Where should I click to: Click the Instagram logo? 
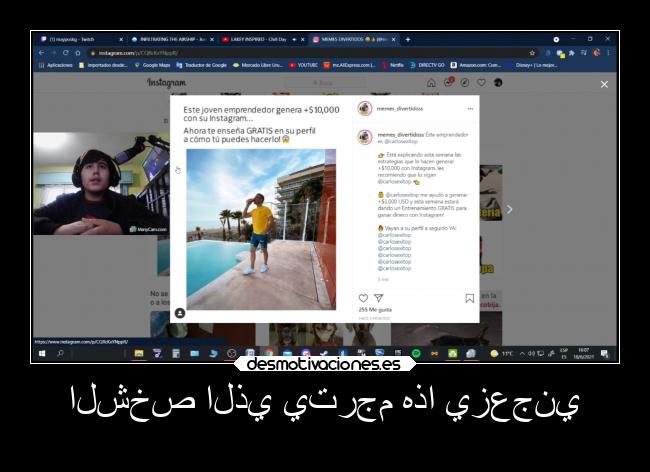coord(166,83)
